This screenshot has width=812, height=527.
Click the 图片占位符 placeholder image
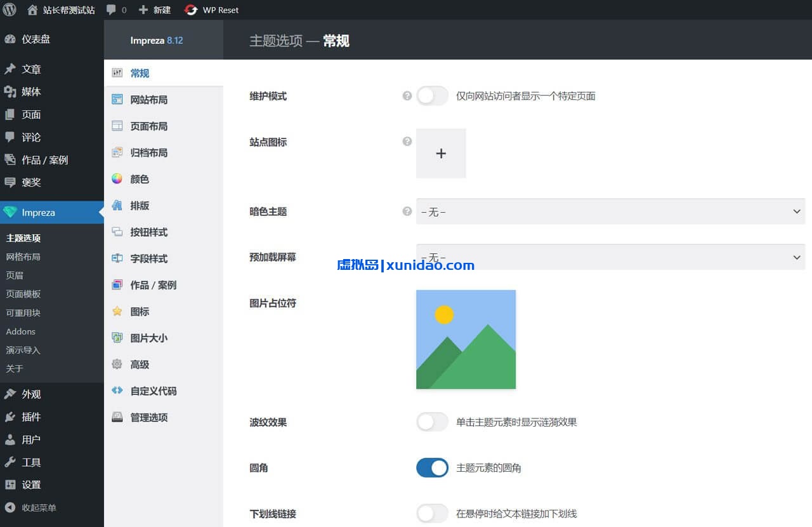click(x=466, y=339)
